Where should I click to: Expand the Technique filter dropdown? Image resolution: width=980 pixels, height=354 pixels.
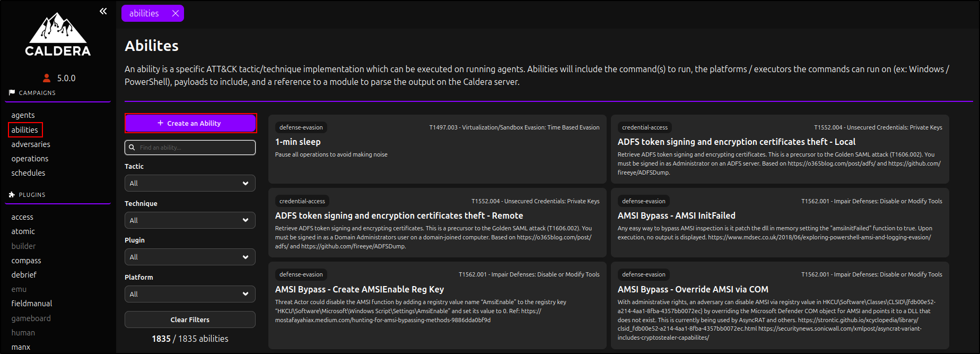(x=190, y=220)
